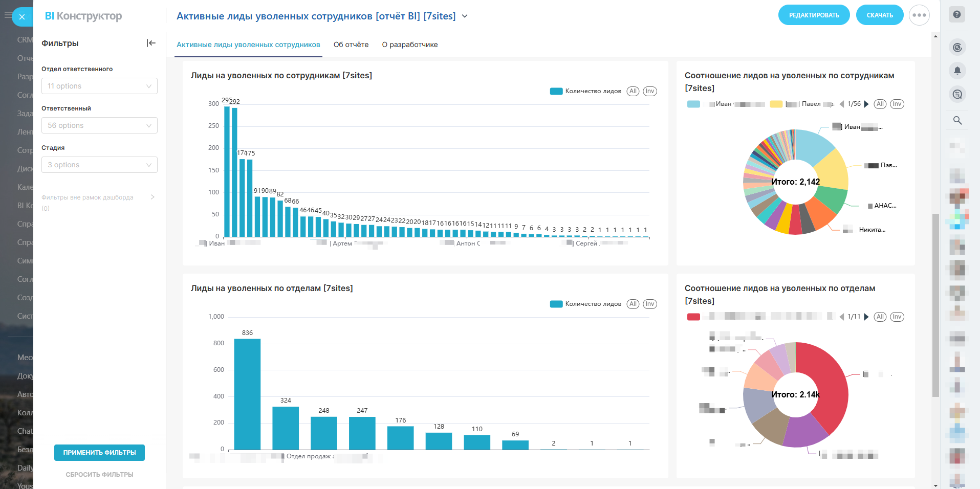
Task: Open the chat messages icon in right panel
Action: pyautogui.click(x=957, y=94)
